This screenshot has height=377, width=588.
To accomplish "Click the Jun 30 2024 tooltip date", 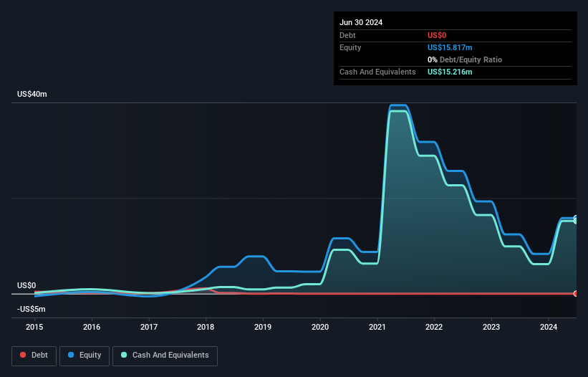I will (x=361, y=22).
